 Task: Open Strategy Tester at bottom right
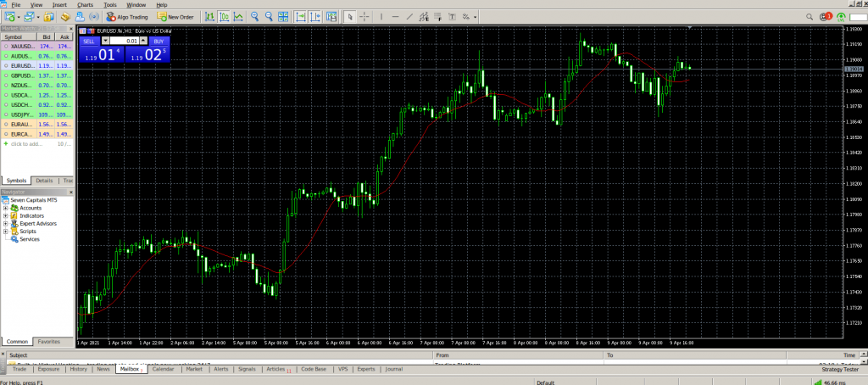click(839, 369)
